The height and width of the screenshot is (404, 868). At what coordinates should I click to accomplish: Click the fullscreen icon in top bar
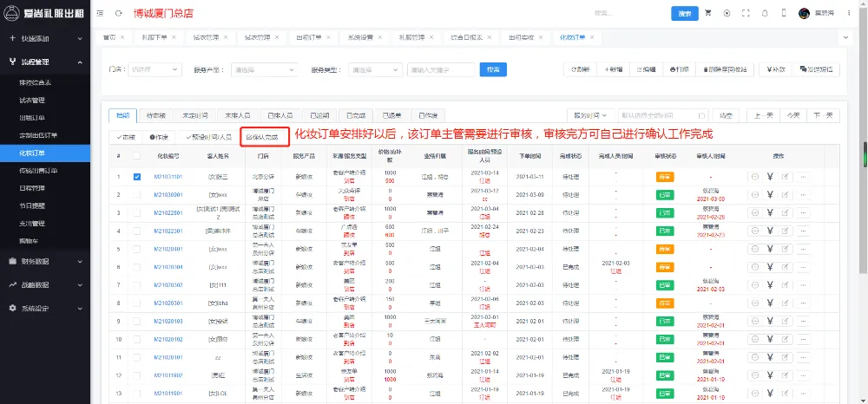744,13
